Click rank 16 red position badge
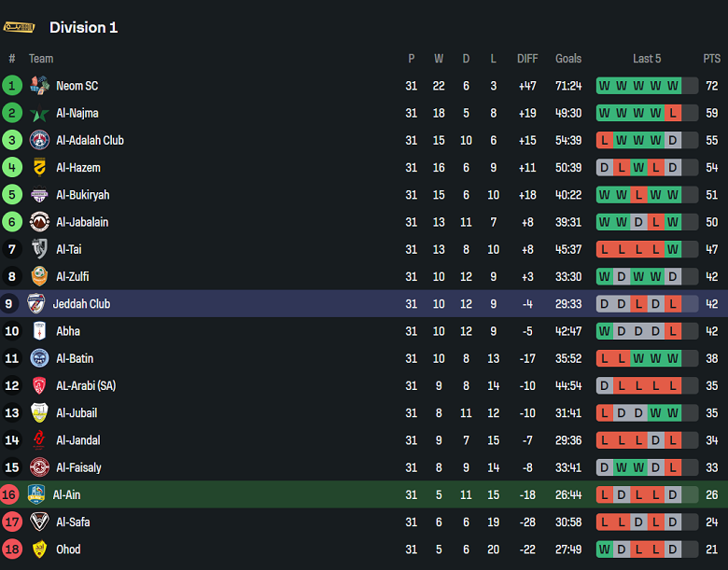 11,495
